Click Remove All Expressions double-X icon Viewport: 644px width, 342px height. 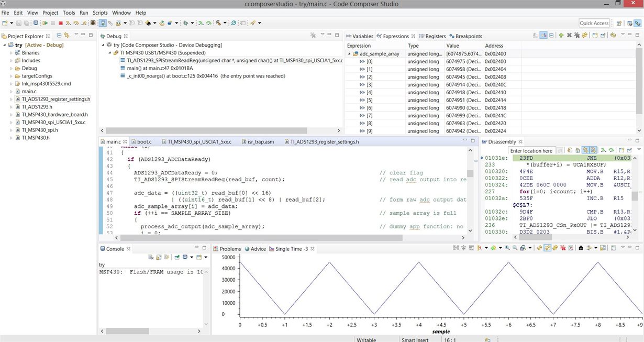(577, 36)
